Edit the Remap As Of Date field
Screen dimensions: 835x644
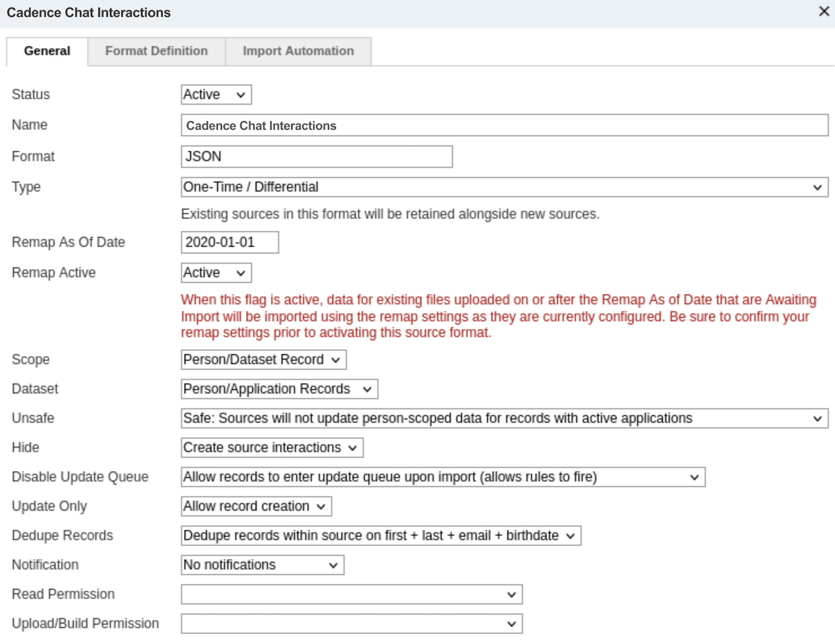tap(229, 242)
